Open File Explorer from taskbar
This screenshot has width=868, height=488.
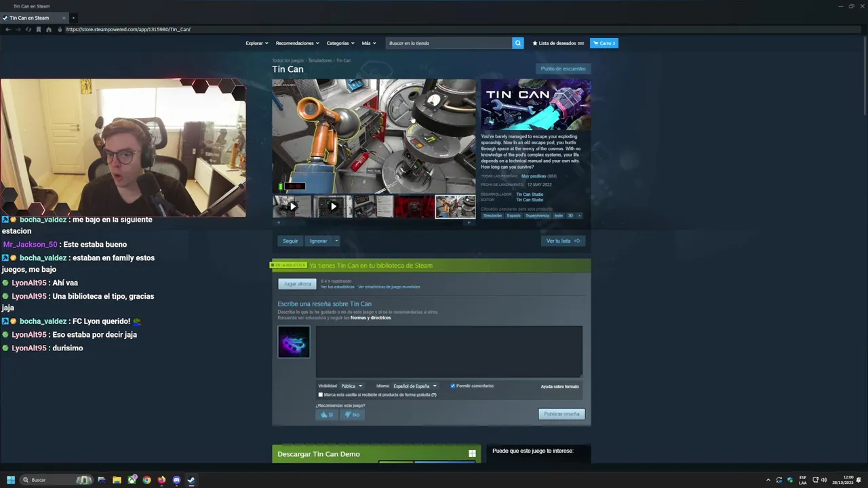coord(117,480)
